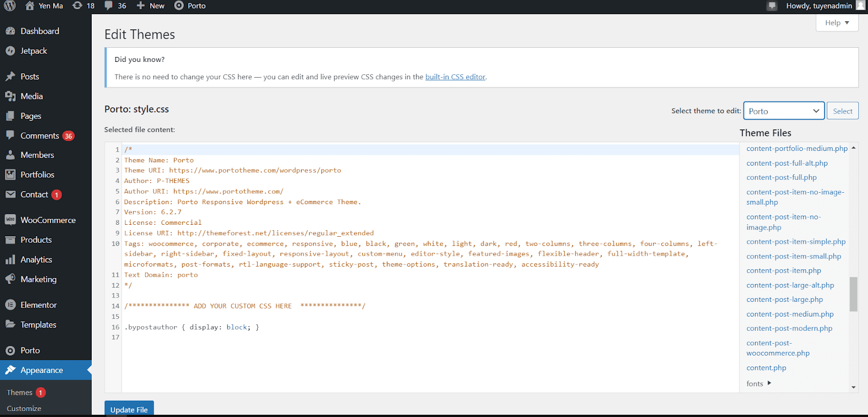The height and width of the screenshot is (417, 868).
Task: Click the Members person icon
Action: click(10, 155)
